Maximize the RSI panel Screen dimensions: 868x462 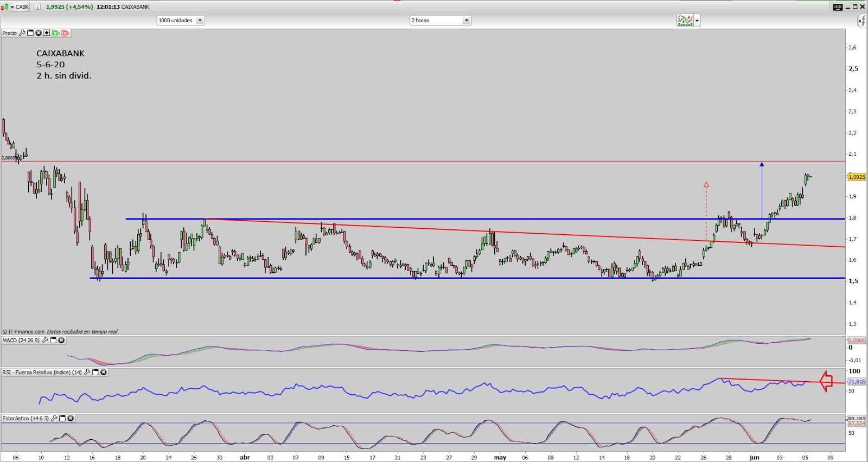coord(95,373)
